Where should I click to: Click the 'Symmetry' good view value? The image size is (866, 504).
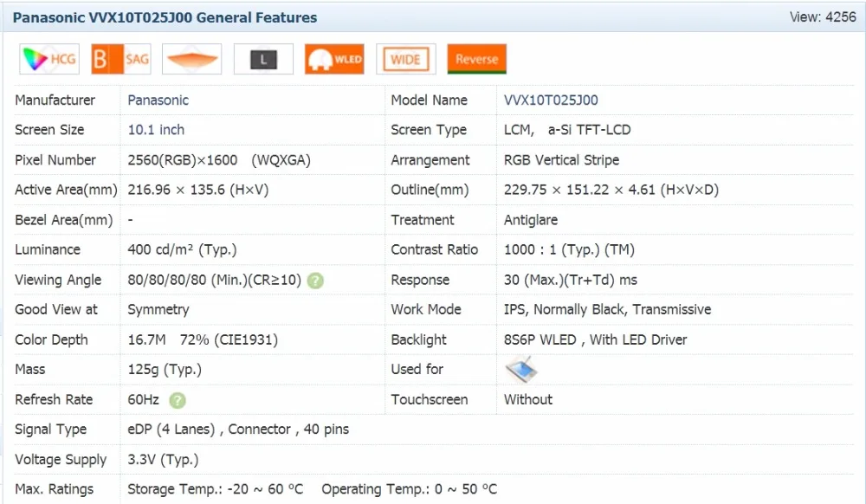click(x=158, y=310)
